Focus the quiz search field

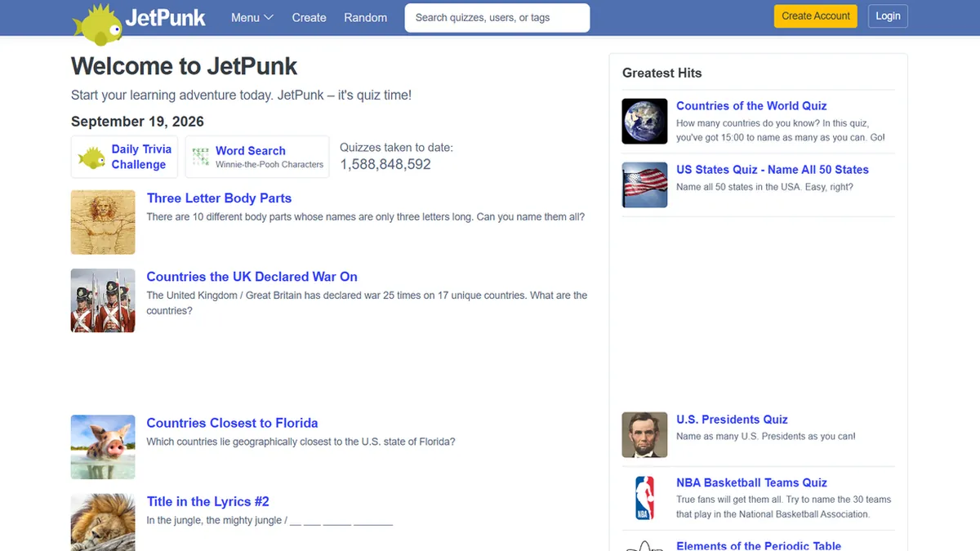(x=497, y=18)
